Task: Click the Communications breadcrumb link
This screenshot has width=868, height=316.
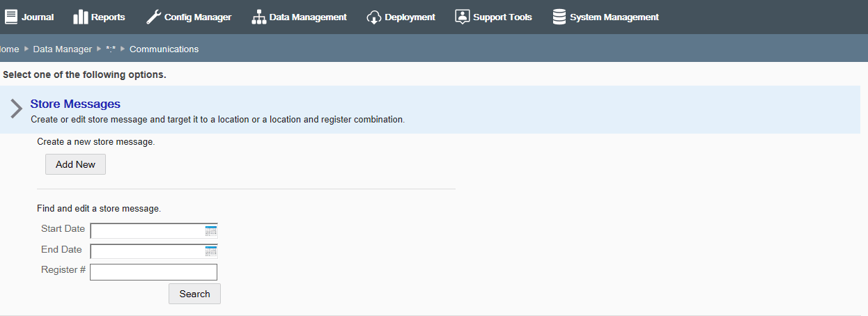Action: pos(164,49)
